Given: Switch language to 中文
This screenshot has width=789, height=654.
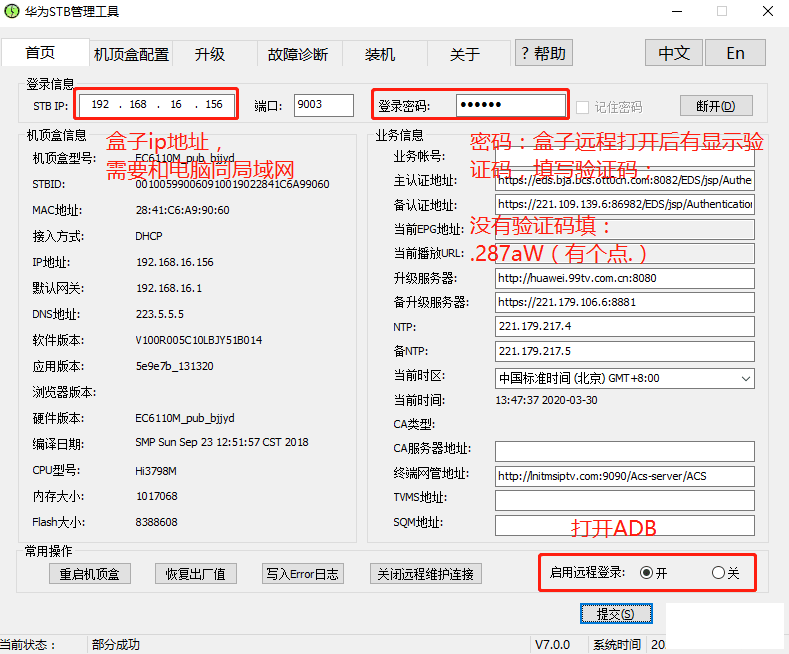Looking at the screenshot, I should [x=674, y=53].
